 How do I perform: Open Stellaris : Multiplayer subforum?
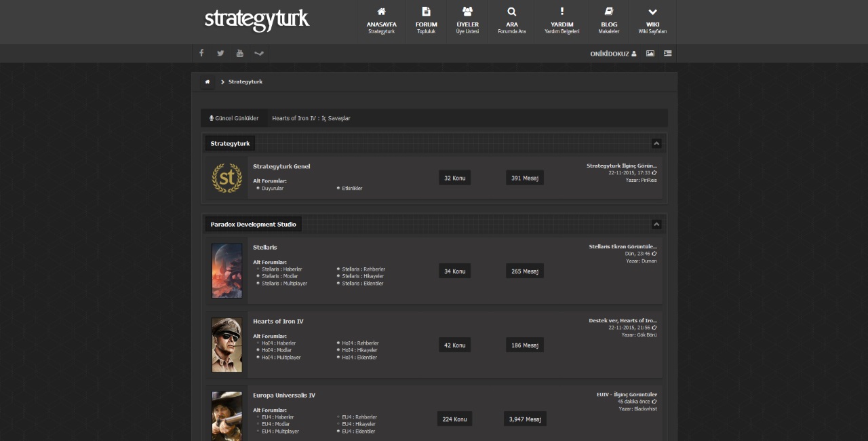(x=284, y=284)
